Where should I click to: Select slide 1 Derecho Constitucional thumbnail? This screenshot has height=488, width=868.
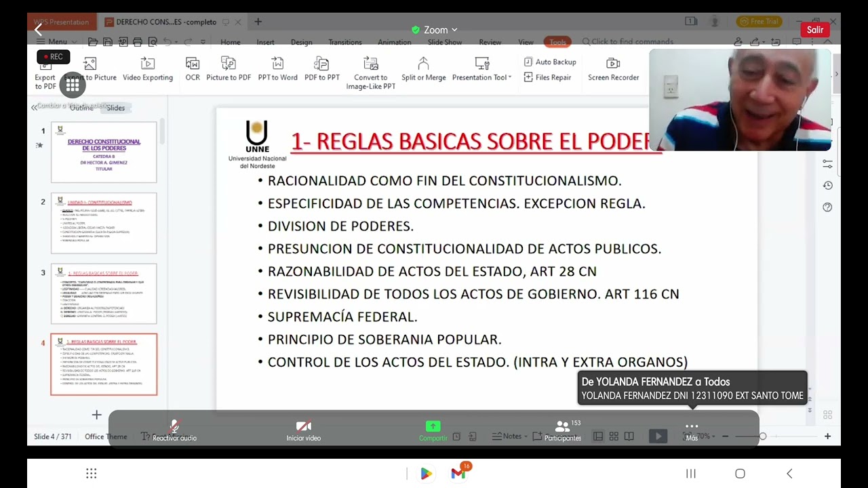pyautogui.click(x=104, y=152)
